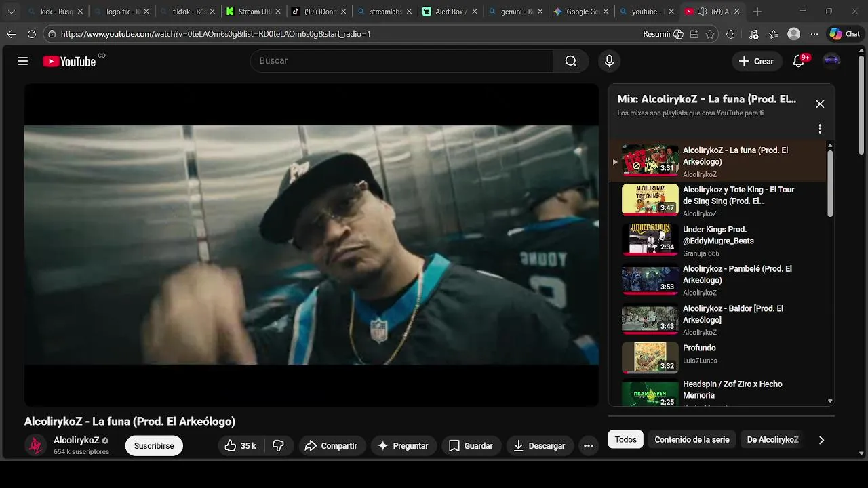
Task: Open the browser profile icon
Action: coord(794,34)
